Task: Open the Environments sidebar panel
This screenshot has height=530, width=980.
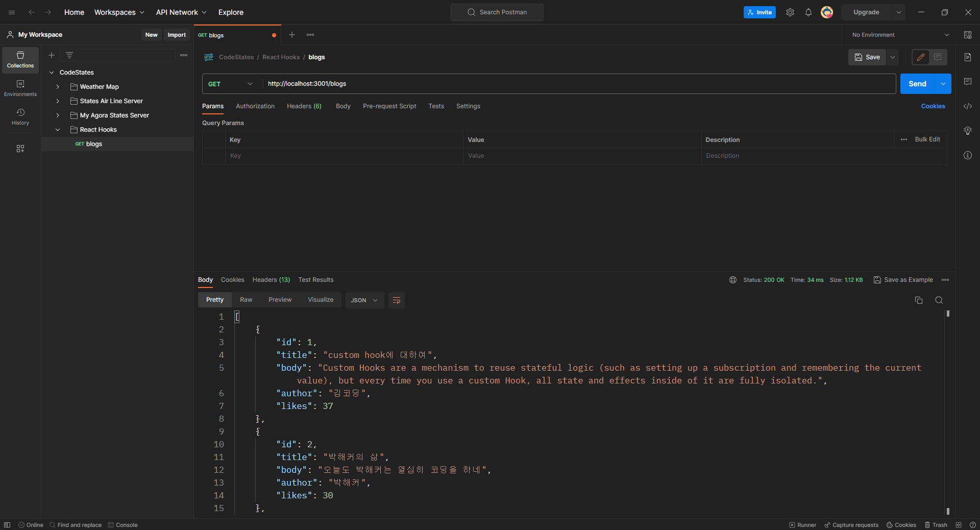Action: point(20,88)
